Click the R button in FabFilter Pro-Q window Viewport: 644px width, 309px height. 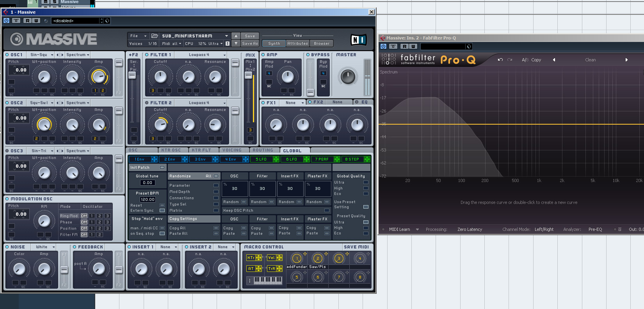[404, 46]
